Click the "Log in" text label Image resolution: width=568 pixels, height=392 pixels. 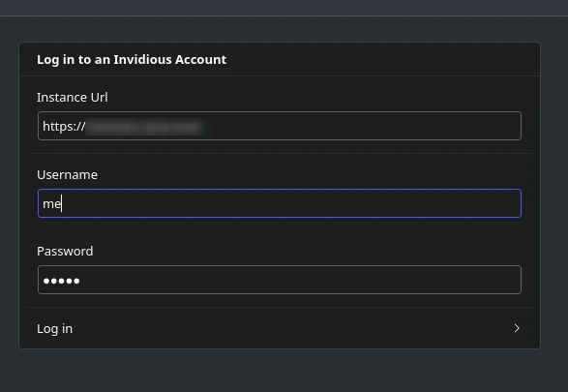click(55, 328)
